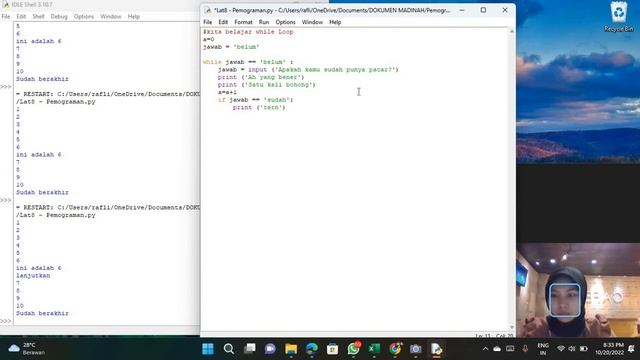Open Windows Start menu
640x360 pixels.
pos(208,349)
